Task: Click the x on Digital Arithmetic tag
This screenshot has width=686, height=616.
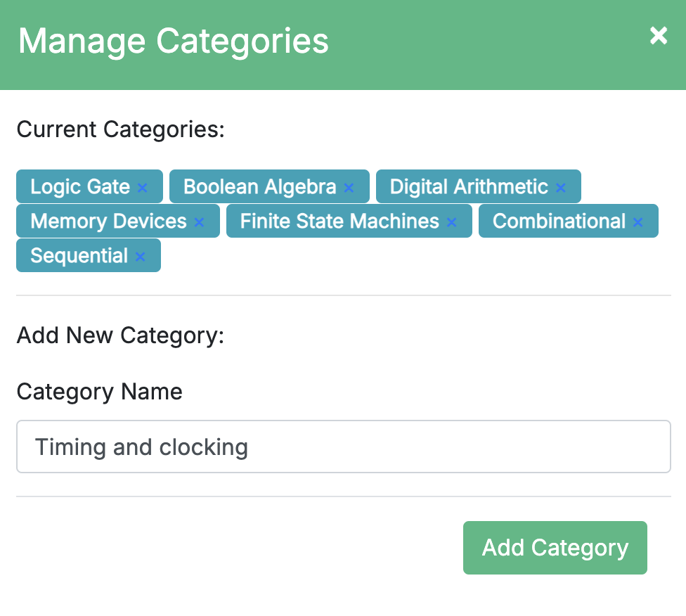Action: click(561, 188)
